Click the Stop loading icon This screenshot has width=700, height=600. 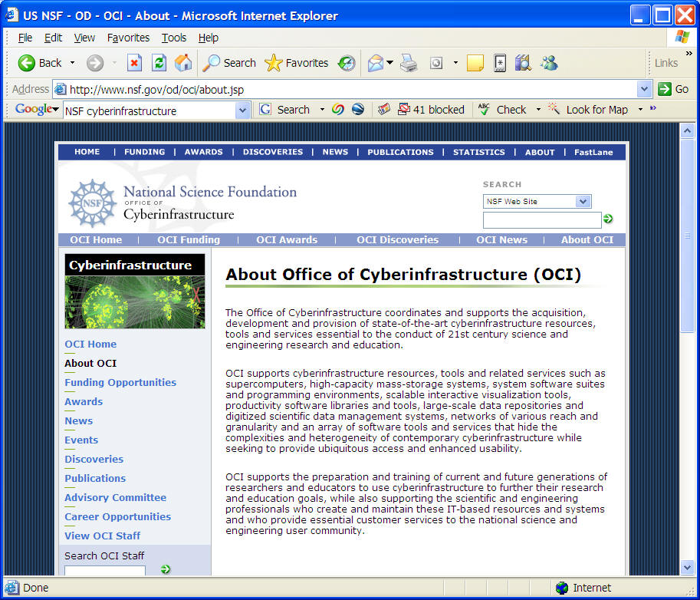coord(134,63)
